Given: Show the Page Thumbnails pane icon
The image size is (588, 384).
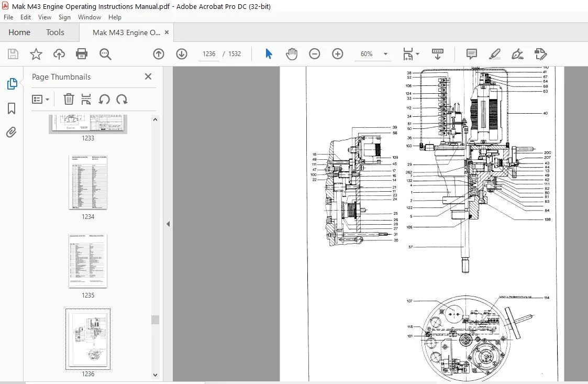Looking at the screenshot, I should coord(12,84).
